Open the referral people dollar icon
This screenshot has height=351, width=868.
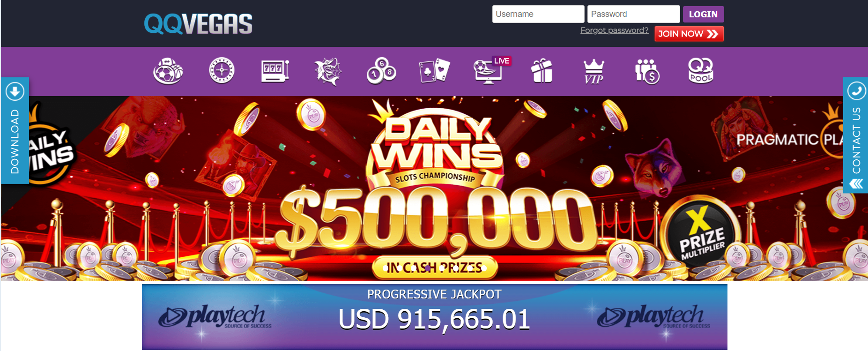click(647, 72)
